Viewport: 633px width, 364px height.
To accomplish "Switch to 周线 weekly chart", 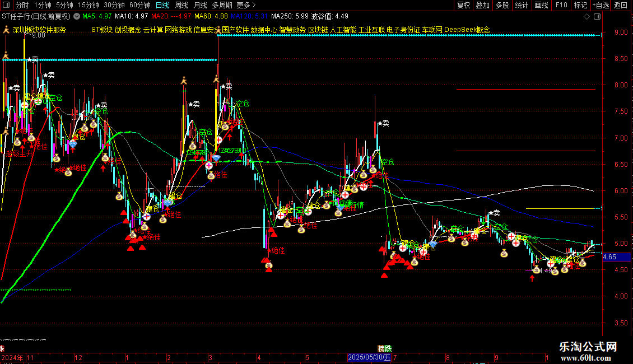I will pos(181,5).
